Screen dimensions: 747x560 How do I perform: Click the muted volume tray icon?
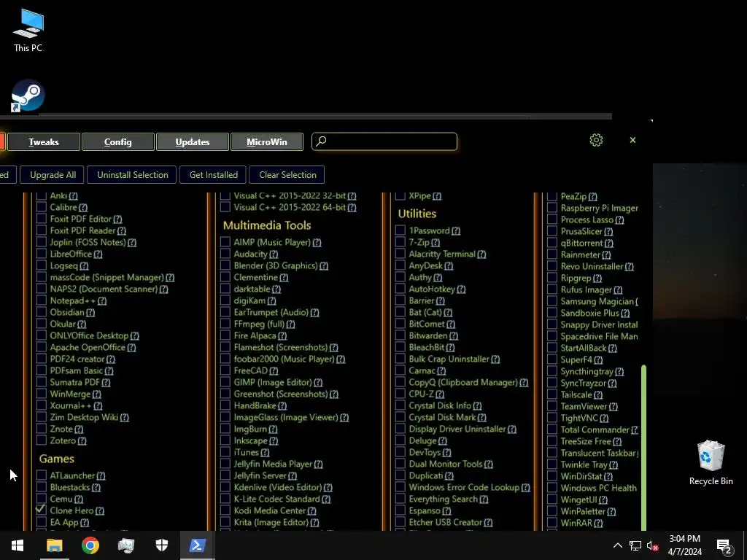click(652, 545)
